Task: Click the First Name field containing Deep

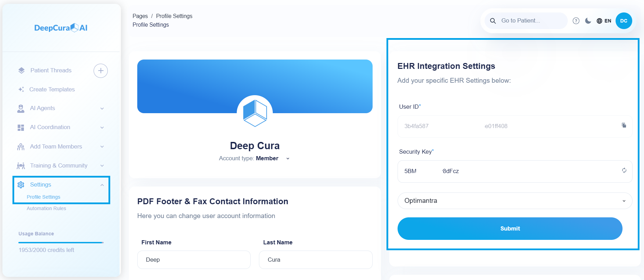Action: 194,260
